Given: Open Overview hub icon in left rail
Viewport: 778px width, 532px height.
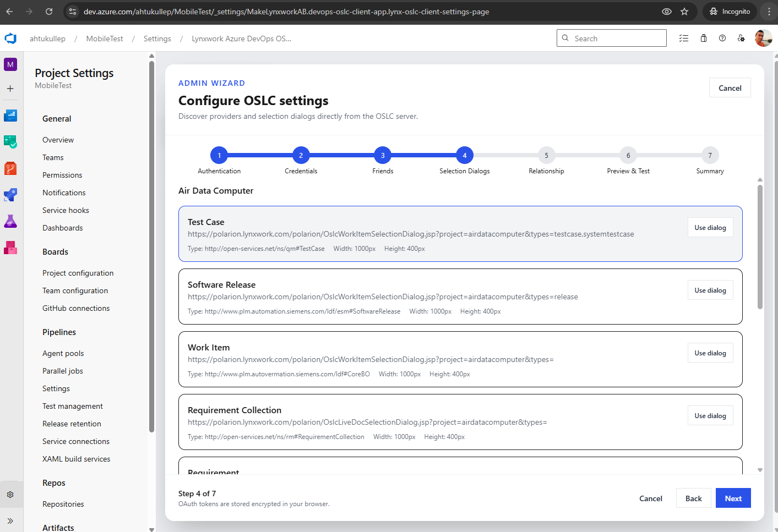Looking at the screenshot, I should 10,116.
